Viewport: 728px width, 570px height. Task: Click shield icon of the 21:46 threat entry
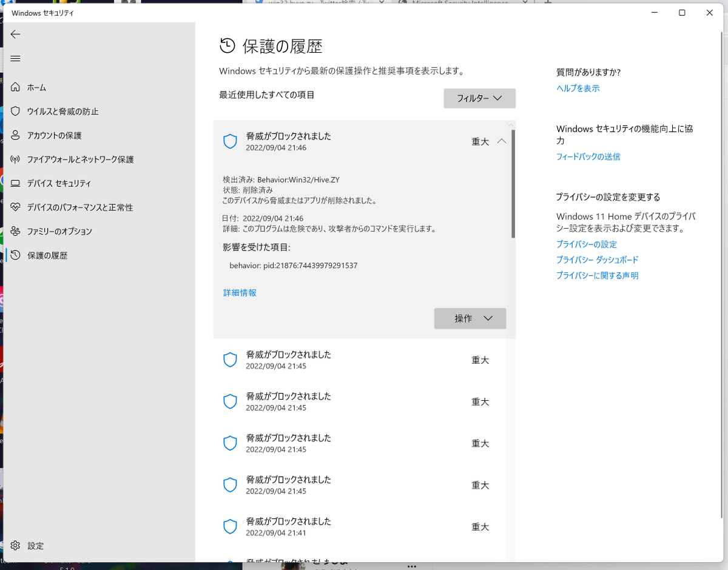[x=230, y=141]
